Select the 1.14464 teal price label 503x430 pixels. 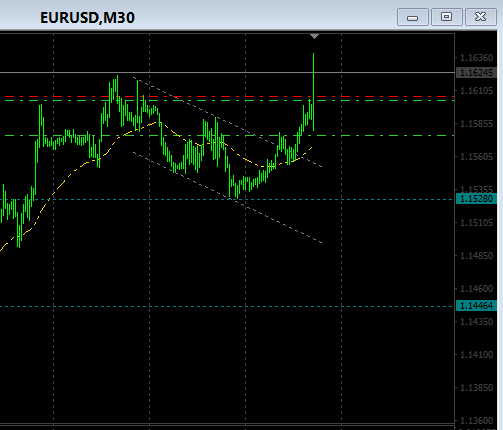[476, 305]
